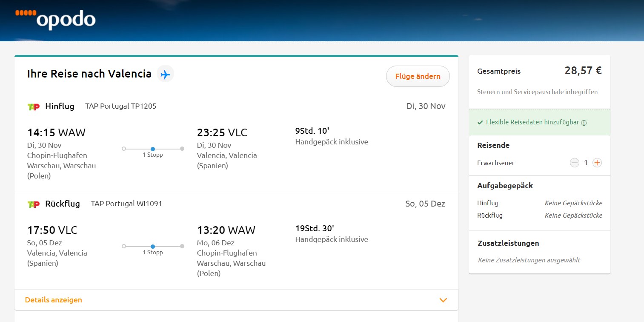Click the TAP logo next to Hinflug
This screenshot has height=322, width=644.
click(x=34, y=106)
